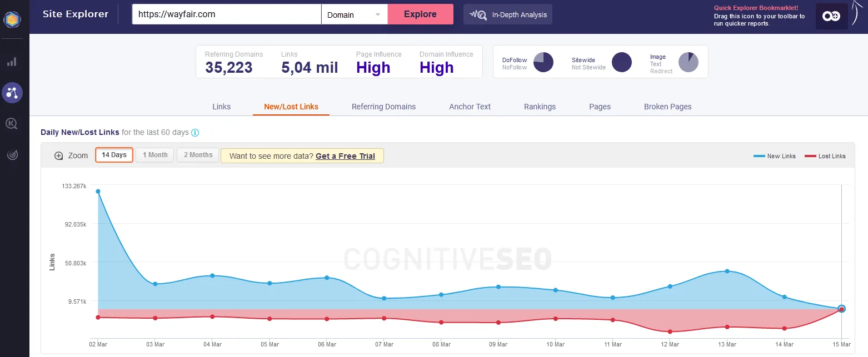Open the bar chart dashboard sidebar icon
The image size is (868, 357).
point(12,62)
